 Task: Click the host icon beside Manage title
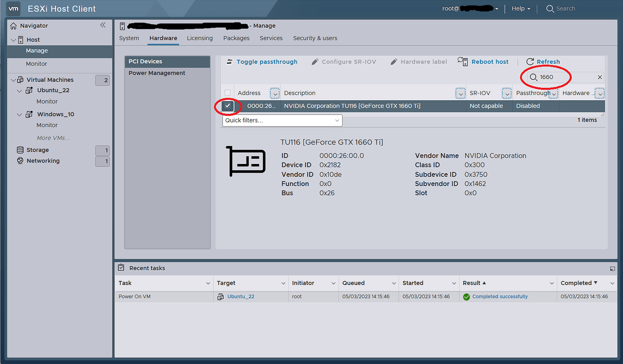click(122, 26)
